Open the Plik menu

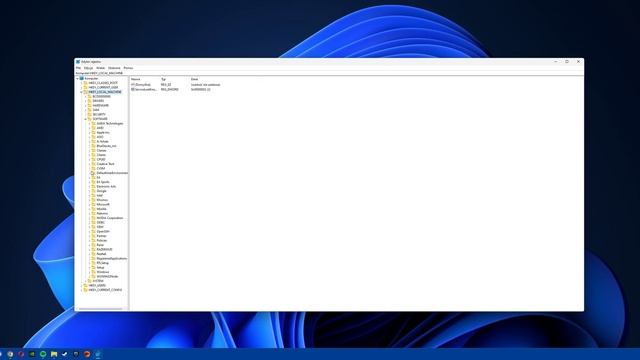point(78,68)
